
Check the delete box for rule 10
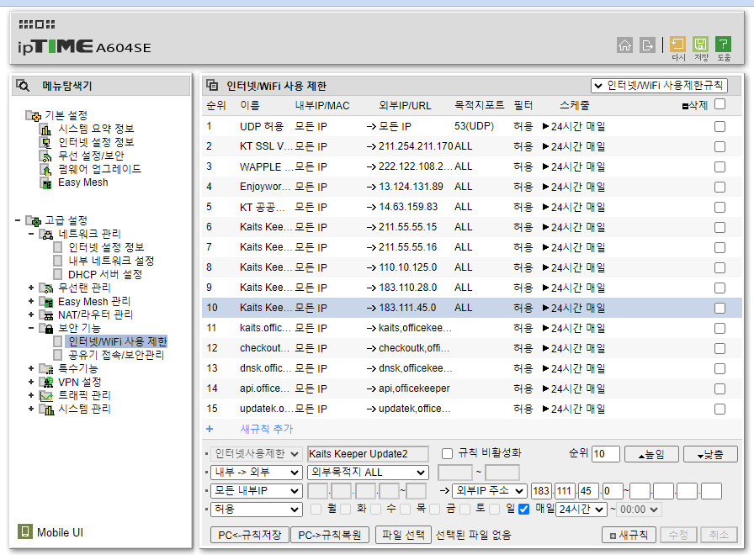719,308
